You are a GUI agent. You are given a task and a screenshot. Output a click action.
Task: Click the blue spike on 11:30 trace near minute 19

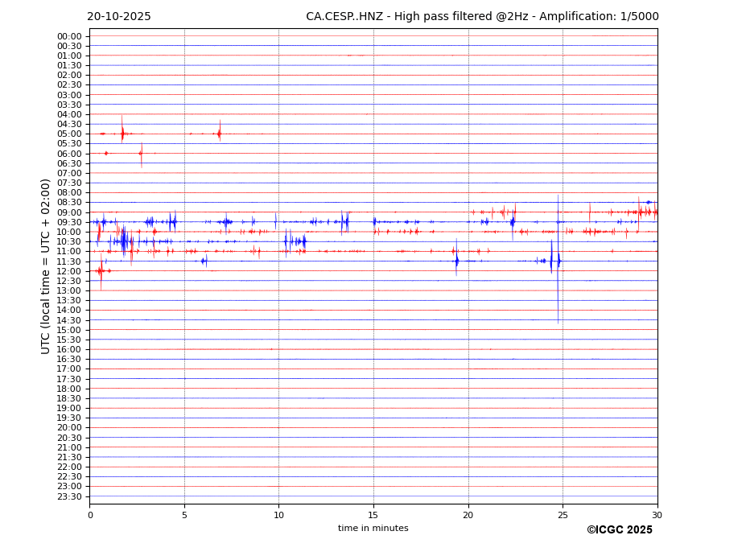(x=456, y=261)
